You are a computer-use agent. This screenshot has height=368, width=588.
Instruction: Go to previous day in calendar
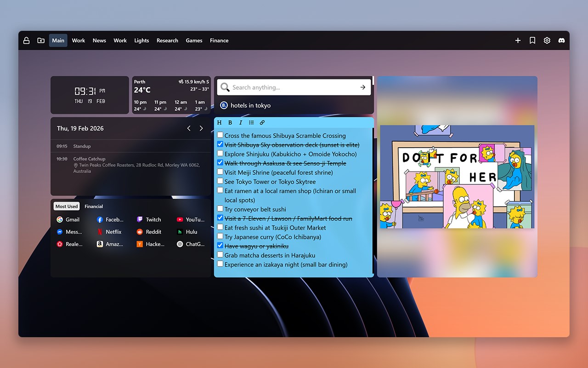pos(189,128)
